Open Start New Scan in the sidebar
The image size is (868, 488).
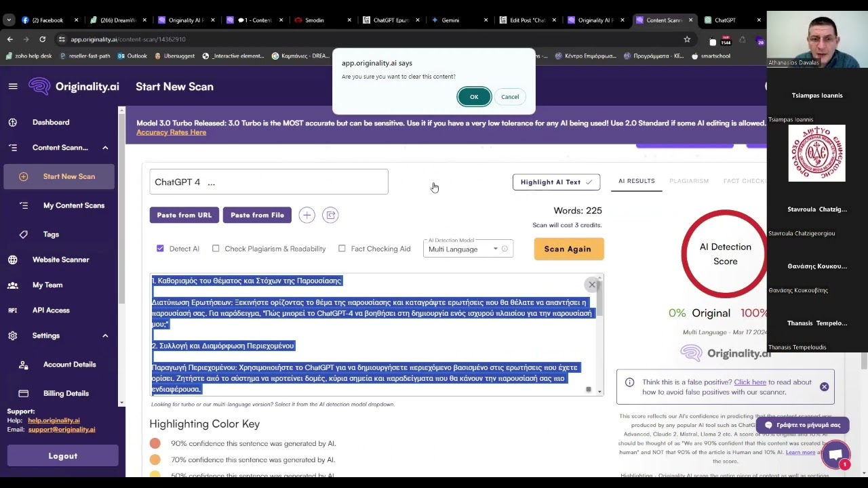pyautogui.click(x=60, y=176)
